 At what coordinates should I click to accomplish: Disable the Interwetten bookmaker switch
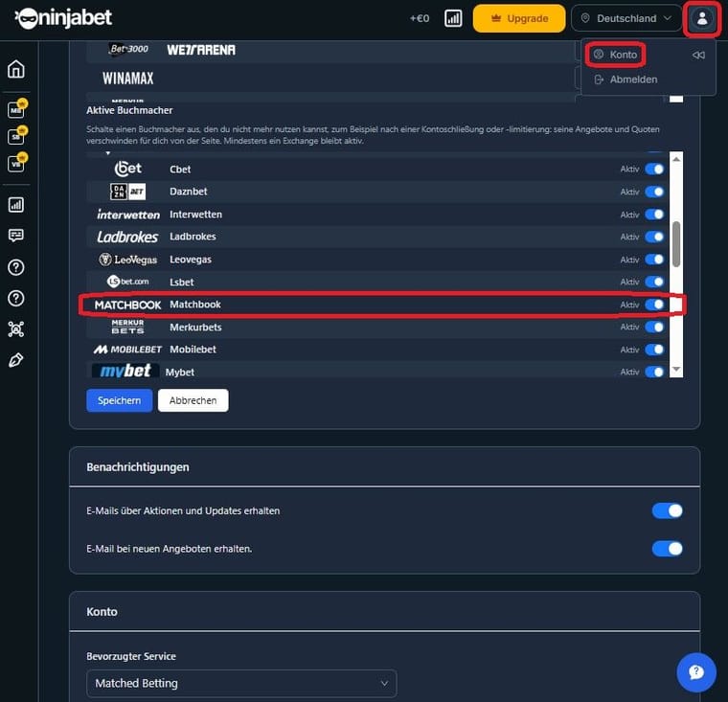[654, 215]
